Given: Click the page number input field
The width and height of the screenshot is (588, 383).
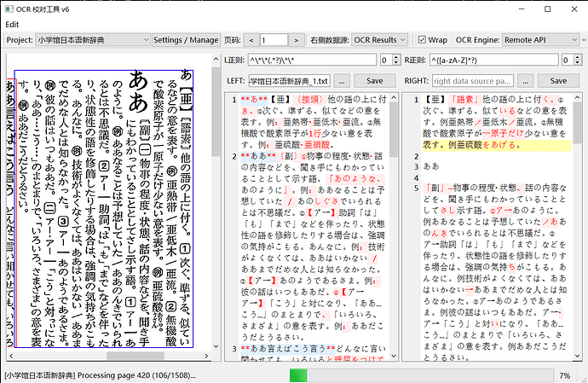Looking at the screenshot, I should point(274,40).
